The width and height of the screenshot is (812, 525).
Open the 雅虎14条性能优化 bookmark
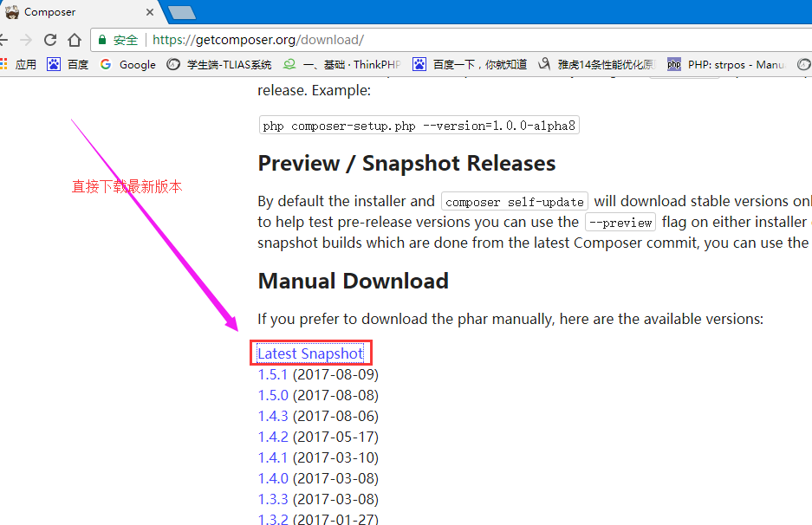(x=596, y=64)
